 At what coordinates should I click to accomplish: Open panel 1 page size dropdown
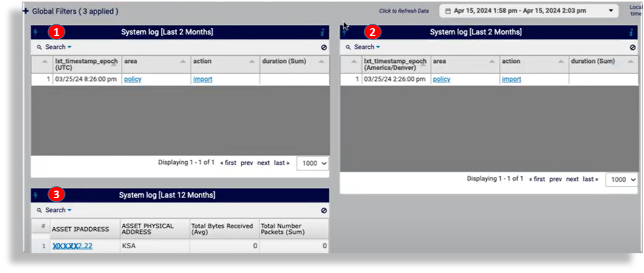click(x=313, y=163)
